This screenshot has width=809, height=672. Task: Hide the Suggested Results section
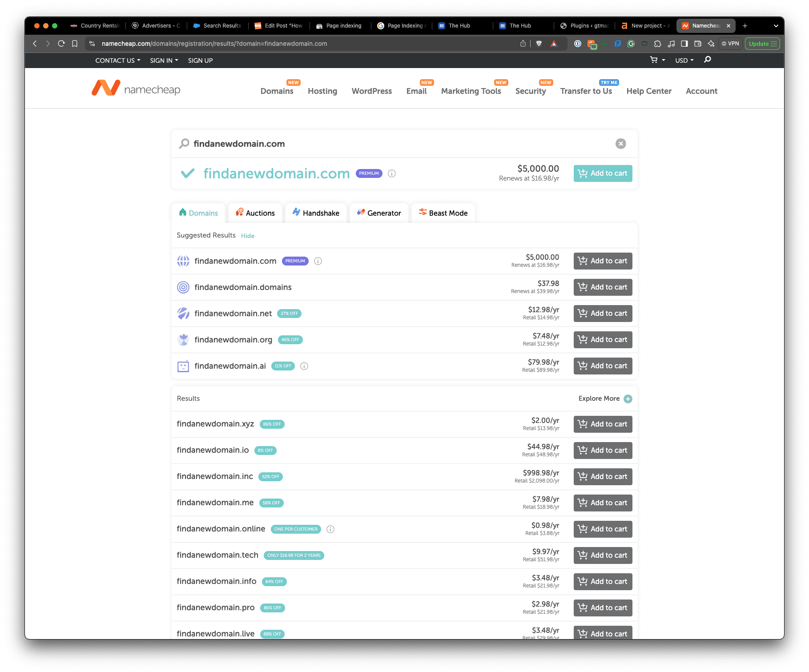pyautogui.click(x=247, y=236)
